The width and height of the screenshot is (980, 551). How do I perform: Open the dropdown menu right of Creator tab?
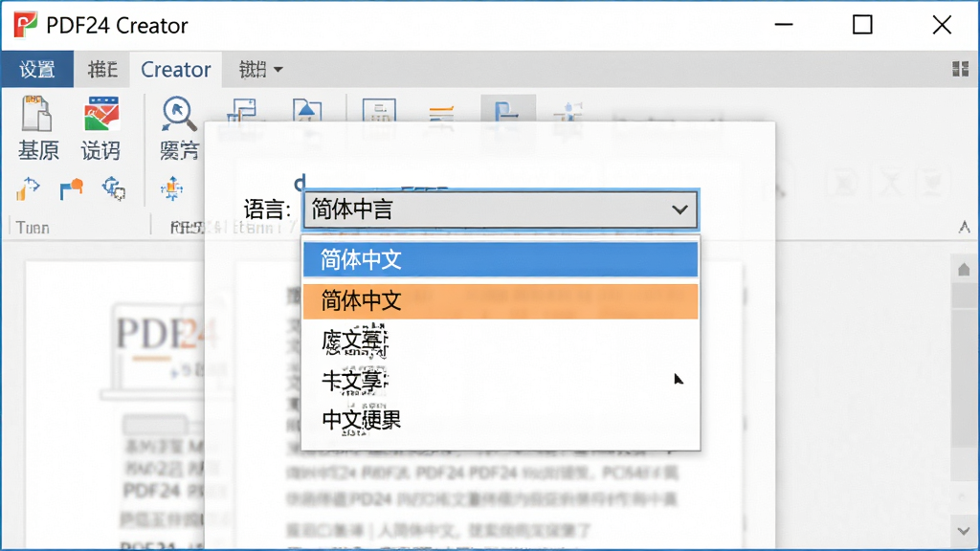click(260, 69)
